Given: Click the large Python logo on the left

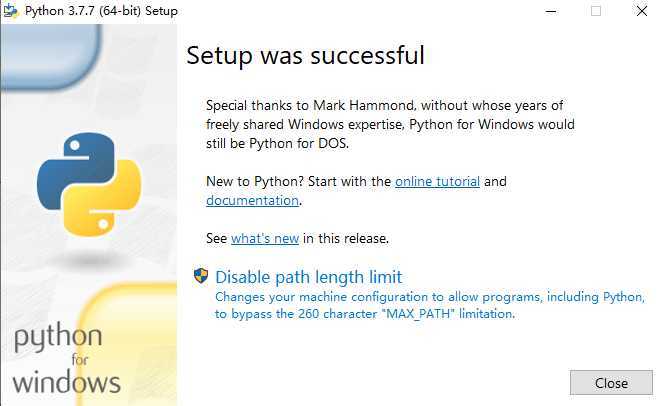Looking at the screenshot, I should (89, 182).
